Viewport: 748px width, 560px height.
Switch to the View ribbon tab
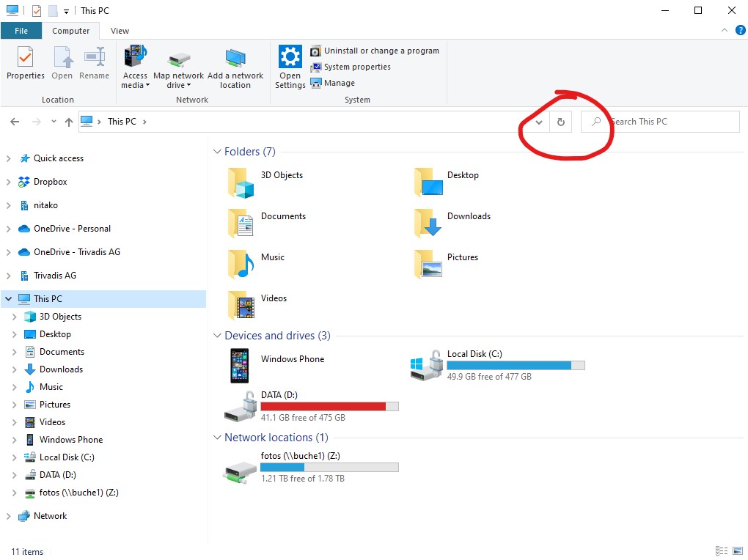click(x=120, y=31)
